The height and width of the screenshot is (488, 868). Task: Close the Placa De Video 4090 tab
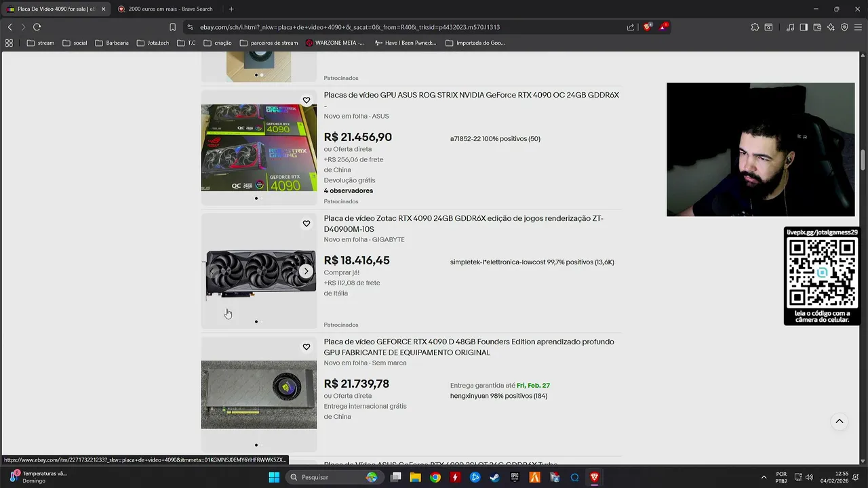coord(103,9)
